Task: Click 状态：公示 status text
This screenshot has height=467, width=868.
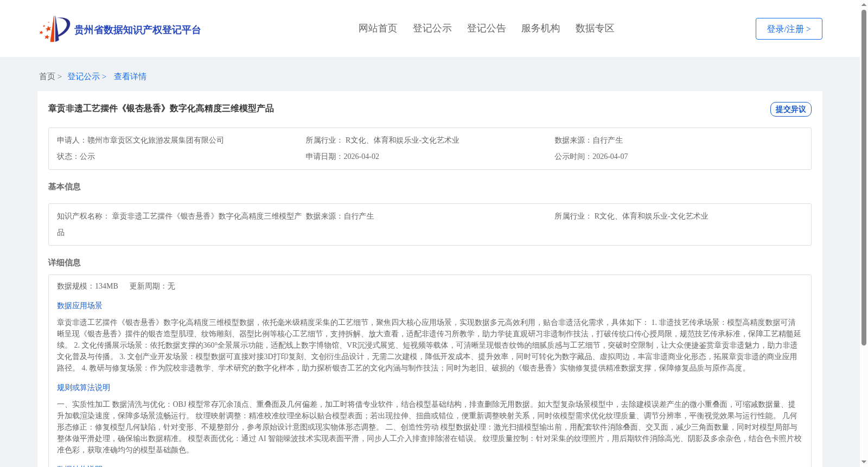Action: [x=76, y=156]
